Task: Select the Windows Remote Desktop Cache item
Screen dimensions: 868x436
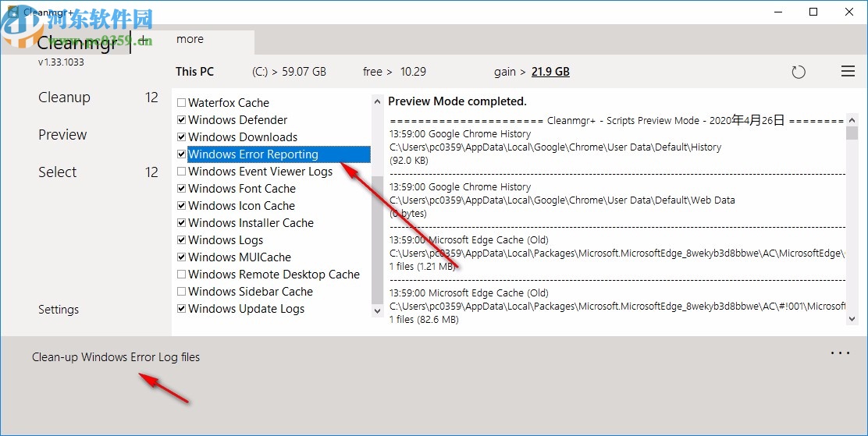Action: pyautogui.click(x=274, y=275)
